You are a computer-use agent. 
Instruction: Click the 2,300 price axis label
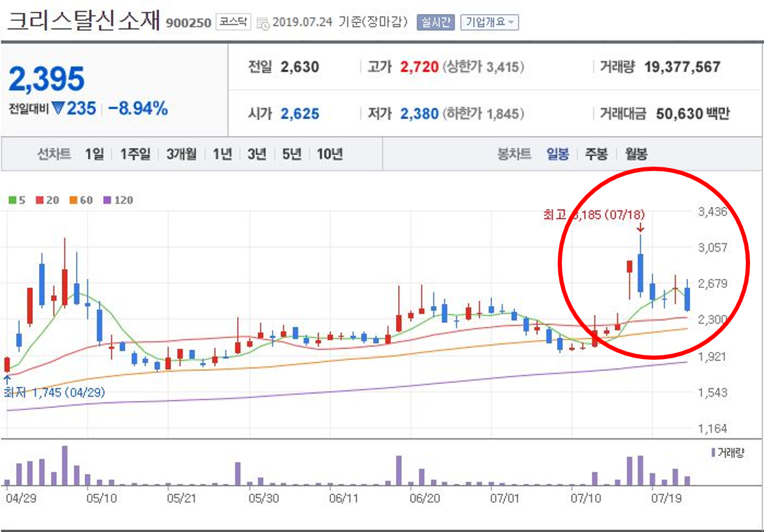pos(712,319)
